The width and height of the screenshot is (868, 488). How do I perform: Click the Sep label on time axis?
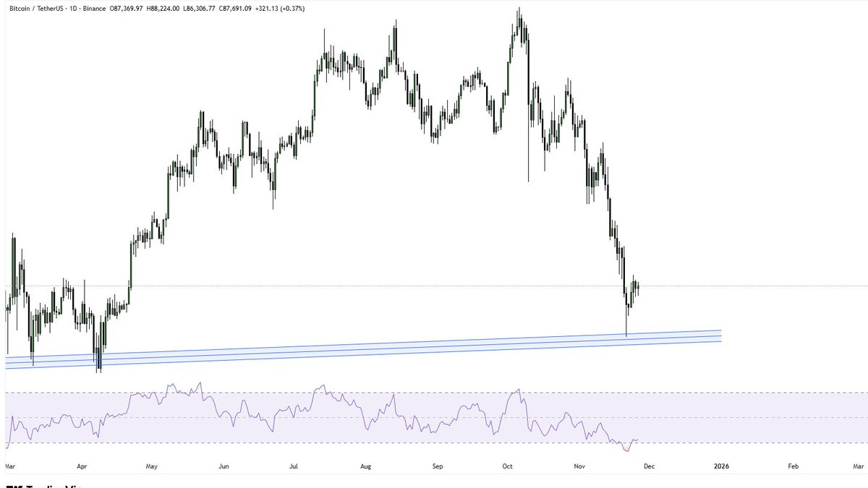[436, 467]
